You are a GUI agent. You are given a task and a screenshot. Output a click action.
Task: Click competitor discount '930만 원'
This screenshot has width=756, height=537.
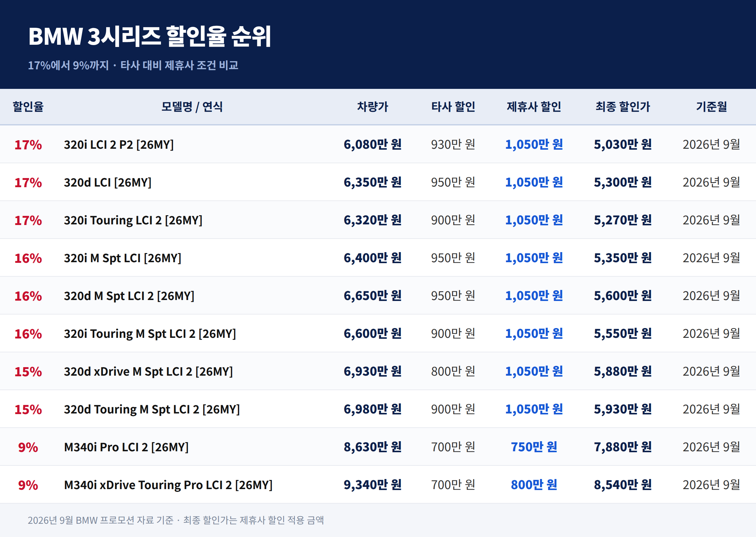(453, 145)
